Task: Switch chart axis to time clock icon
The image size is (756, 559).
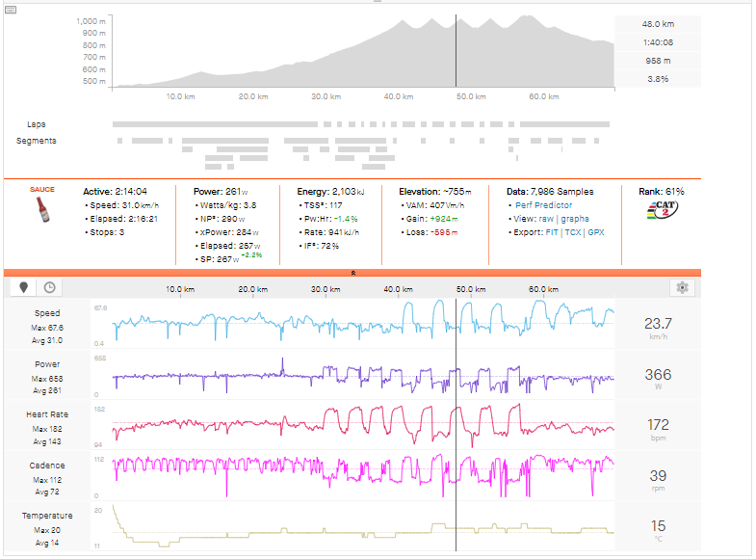Action: coord(48,287)
